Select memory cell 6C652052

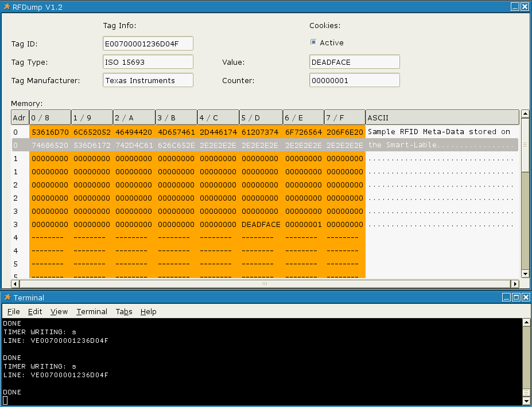[x=92, y=132]
